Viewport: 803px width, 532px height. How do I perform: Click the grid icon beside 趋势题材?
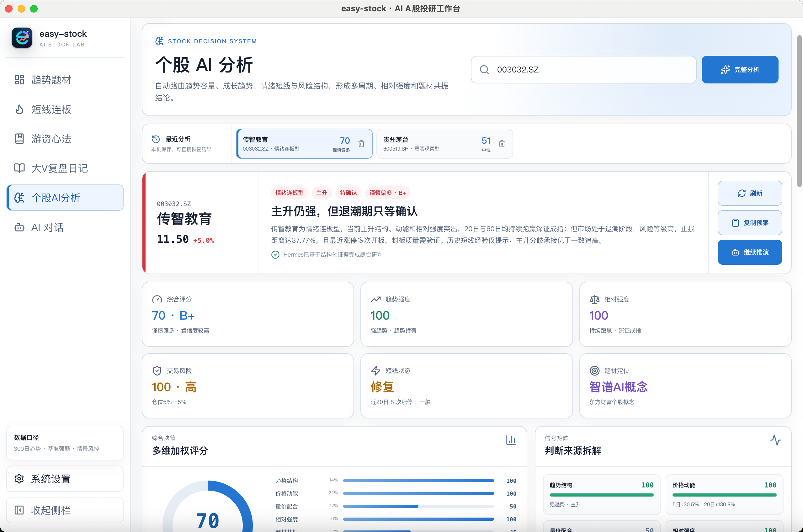[x=19, y=80]
